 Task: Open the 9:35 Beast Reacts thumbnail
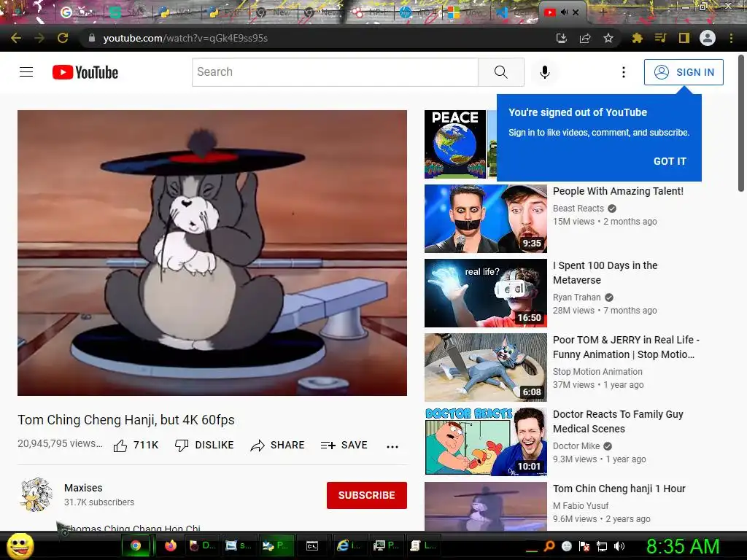coord(485,219)
